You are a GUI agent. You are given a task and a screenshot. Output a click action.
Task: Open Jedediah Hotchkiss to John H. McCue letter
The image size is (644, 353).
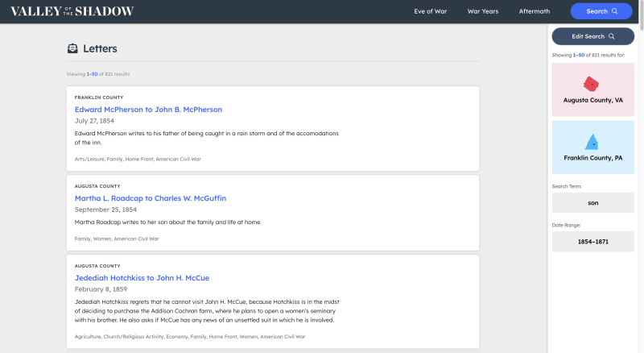pos(142,278)
